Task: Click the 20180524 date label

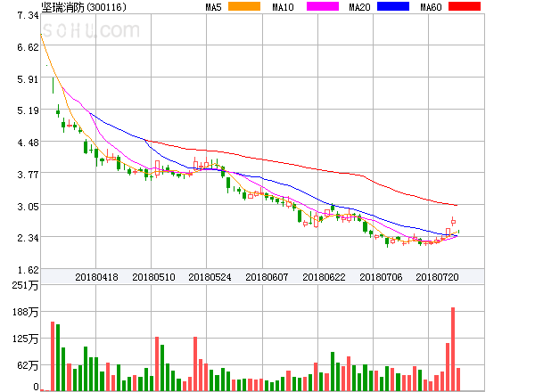Action: 210,277
